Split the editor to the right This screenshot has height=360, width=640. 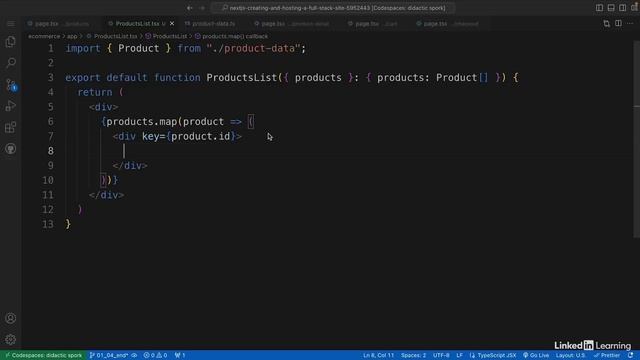[x=618, y=24]
